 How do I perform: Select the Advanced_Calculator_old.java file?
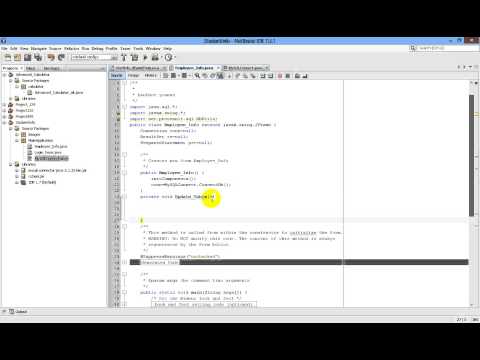(59, 93)
